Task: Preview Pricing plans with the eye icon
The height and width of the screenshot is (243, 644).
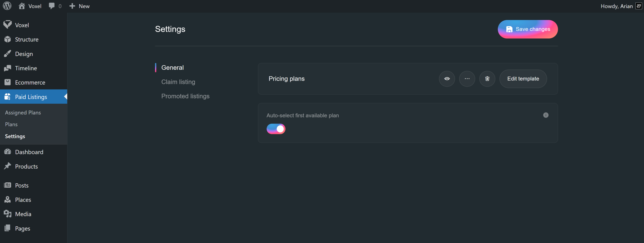Action: [447, 79]
